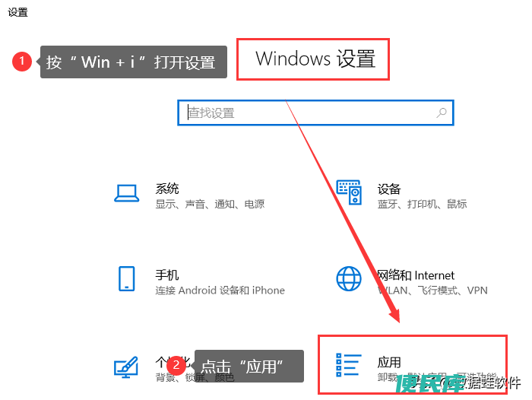The width and height of the screenshot is (532, 400).
Task: Click the 连接 Android 设备和 iPhone text
Action: tap(220, 290)
